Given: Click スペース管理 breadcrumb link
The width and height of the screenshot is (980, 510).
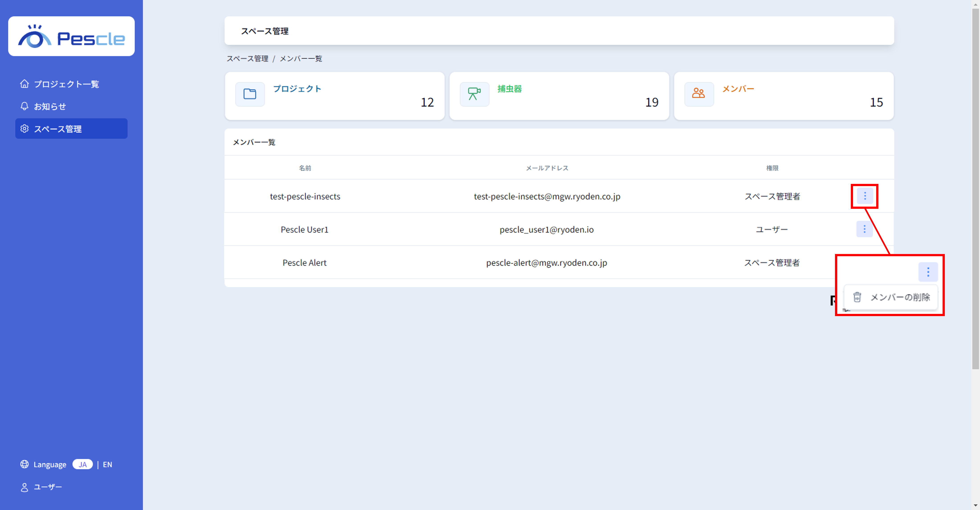Looking at the screenshot, I should click(x=247, y=59).
